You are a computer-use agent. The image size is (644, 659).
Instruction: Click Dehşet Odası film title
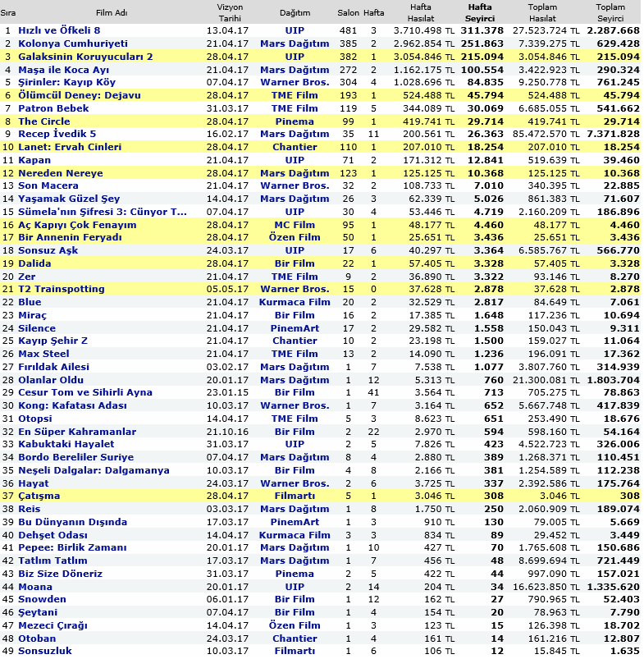(x=53, y=535)
